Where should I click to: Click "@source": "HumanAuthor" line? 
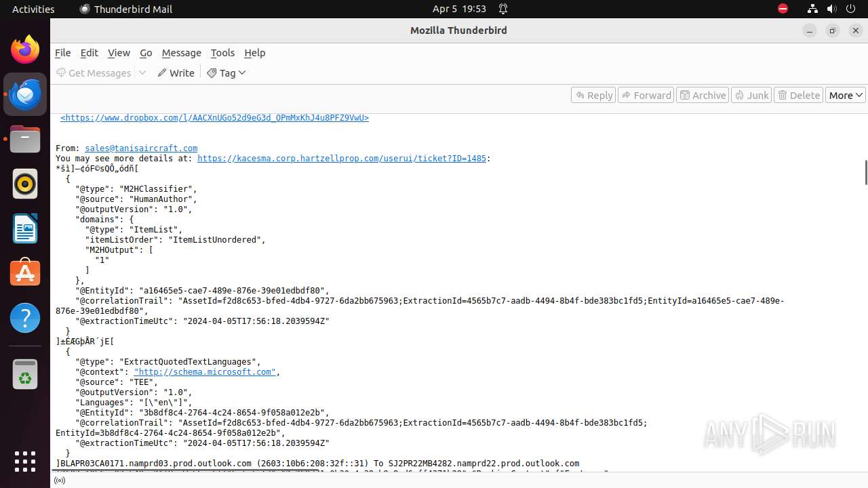[136, 199]
